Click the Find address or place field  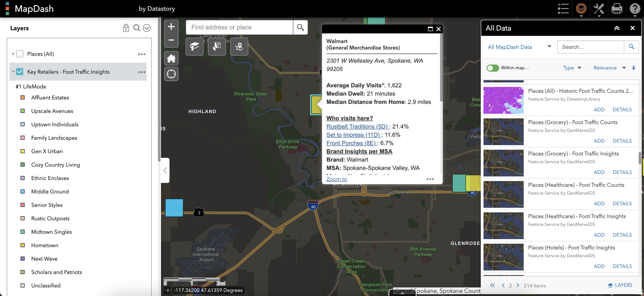click(x=239, y=27)
